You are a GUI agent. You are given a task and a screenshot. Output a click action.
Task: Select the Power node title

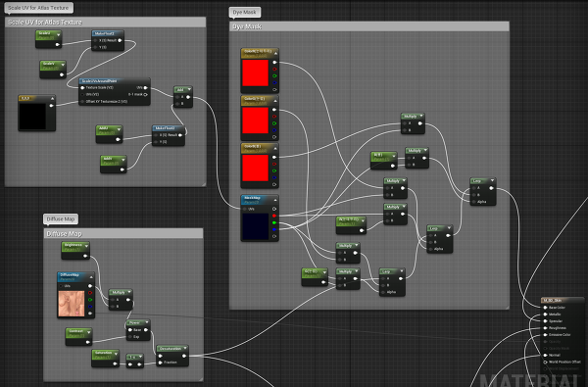[134, 322]
